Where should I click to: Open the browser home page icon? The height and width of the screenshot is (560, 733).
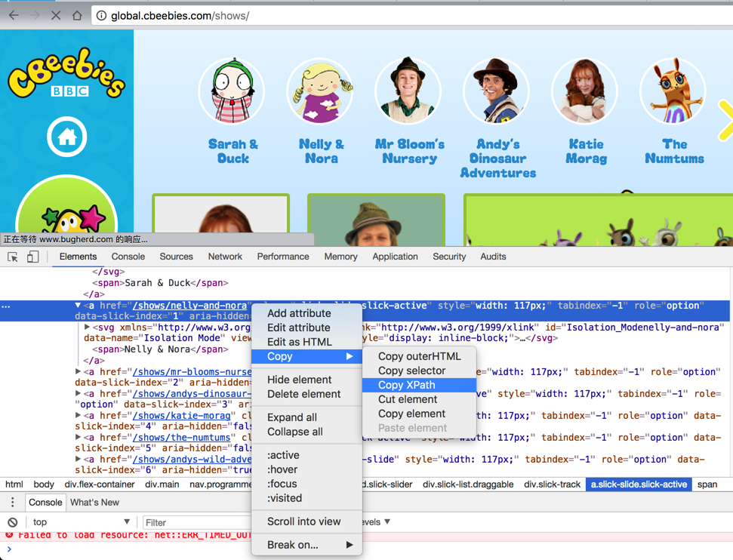click(x=77, y=15)
